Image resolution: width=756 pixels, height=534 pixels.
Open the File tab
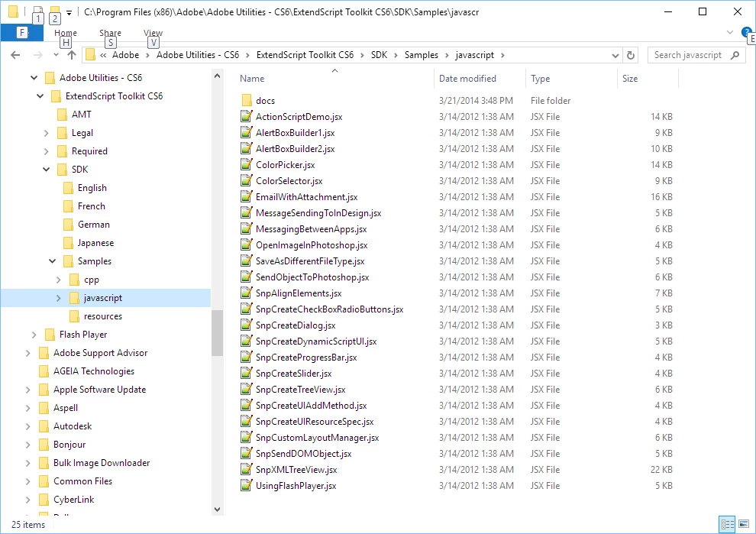point(21,32)
